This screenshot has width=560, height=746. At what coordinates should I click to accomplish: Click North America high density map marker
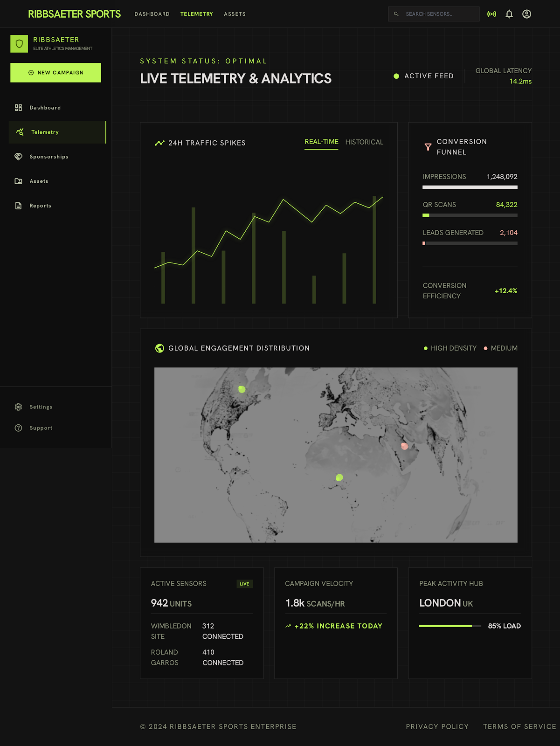[x=242, y=389]
